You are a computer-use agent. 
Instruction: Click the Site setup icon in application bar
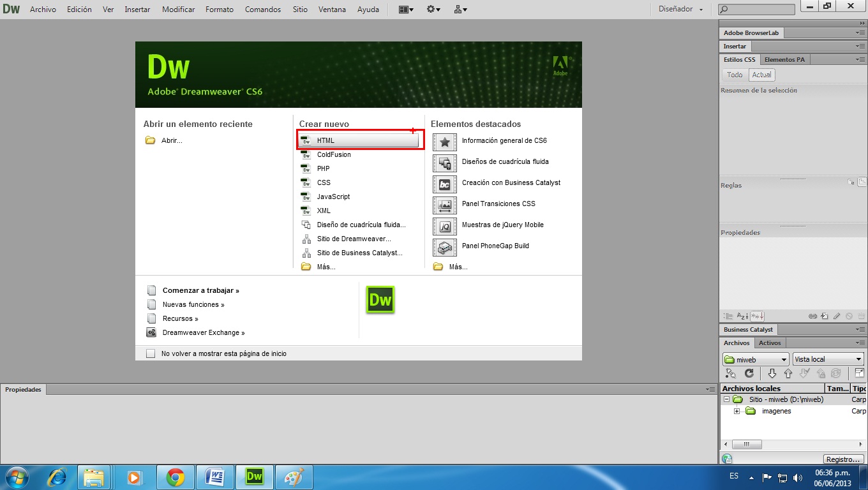click(458, 9)
